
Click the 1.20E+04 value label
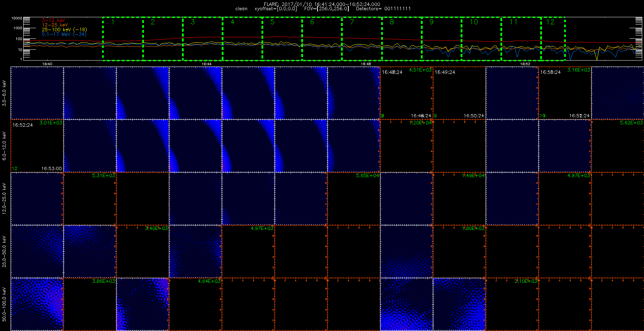point(420,123)
